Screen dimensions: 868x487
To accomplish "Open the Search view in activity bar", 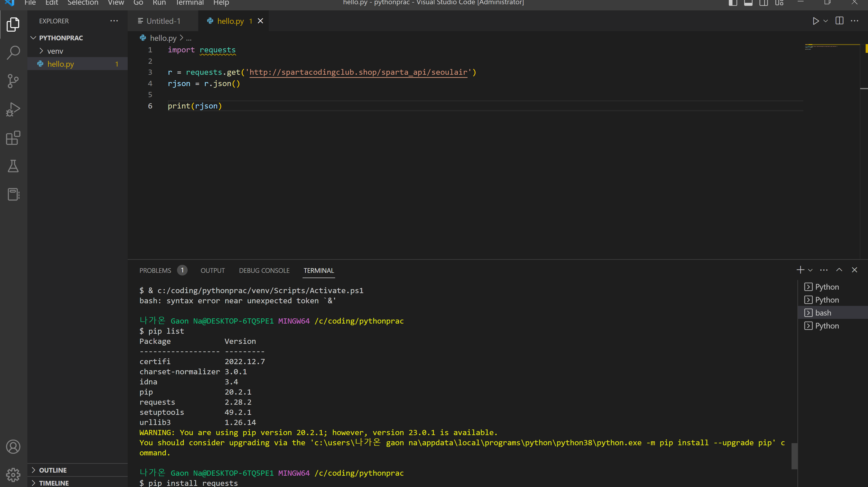I will pyautogui.click(x=13, y=53).
